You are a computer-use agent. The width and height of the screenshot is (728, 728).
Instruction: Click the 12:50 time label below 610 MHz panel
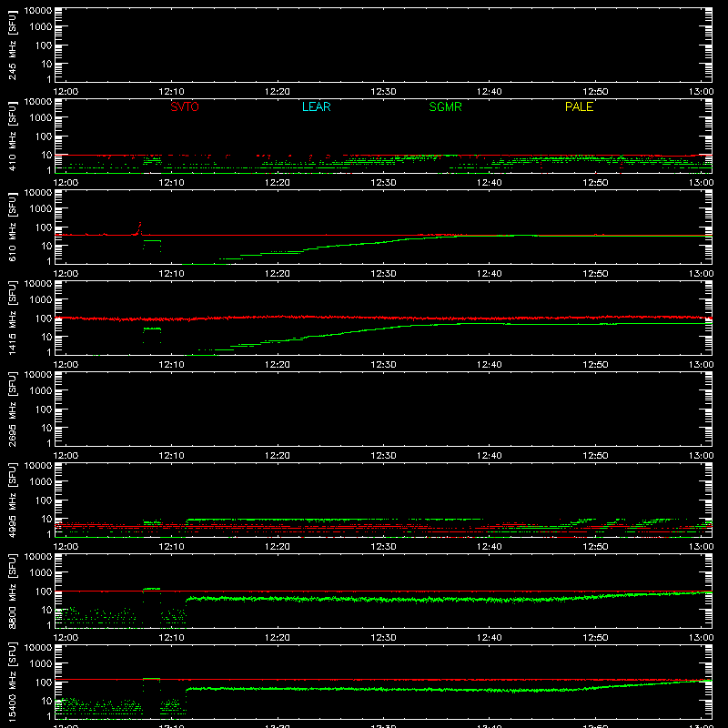click(x=595, y=274)
